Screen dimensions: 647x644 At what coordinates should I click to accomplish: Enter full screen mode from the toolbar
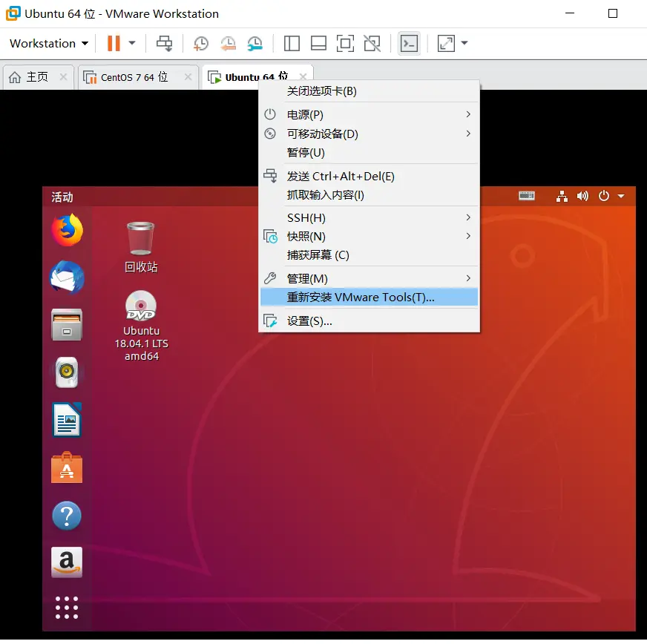pyautogui.click(x=345, y=43)
